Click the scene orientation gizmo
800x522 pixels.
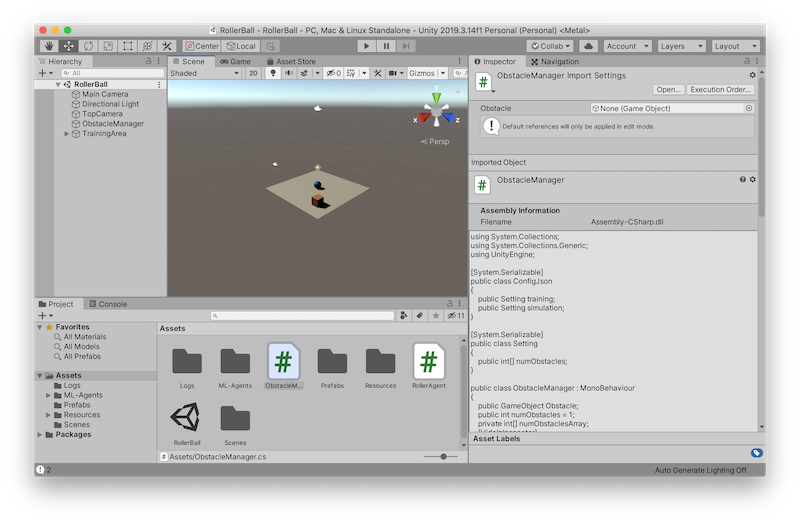pyautogui.click(x=436, y=112)
